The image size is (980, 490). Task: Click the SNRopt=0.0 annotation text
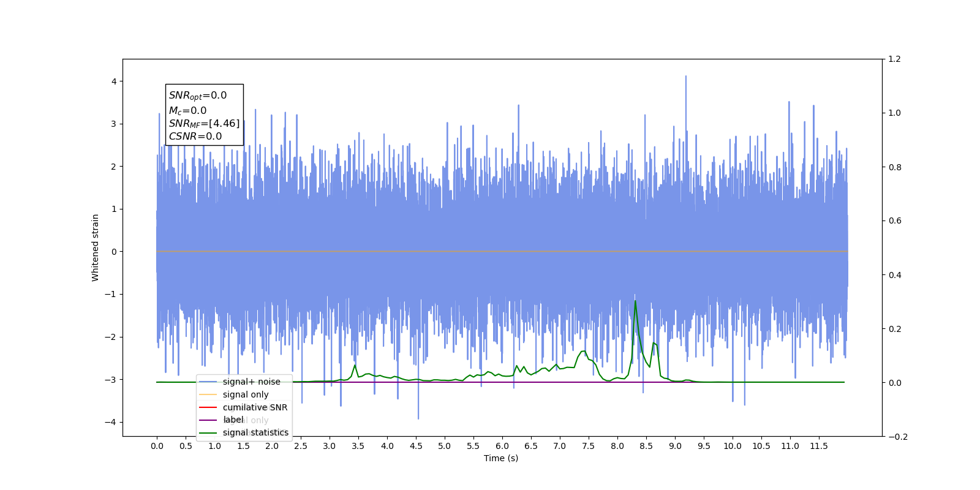point(198,96)
